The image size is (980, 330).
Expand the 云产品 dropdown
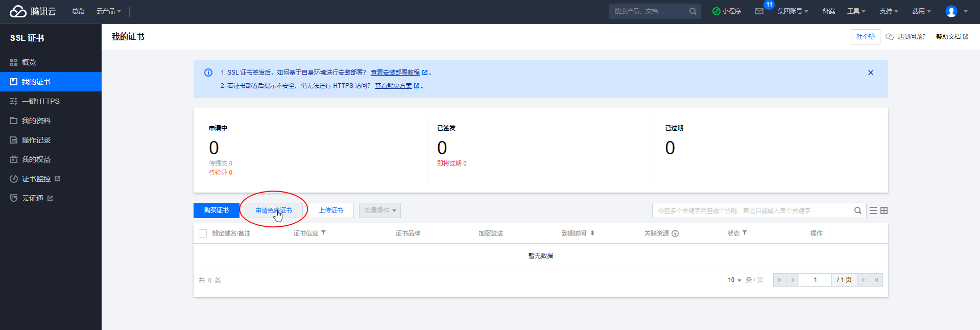point(108,11)
